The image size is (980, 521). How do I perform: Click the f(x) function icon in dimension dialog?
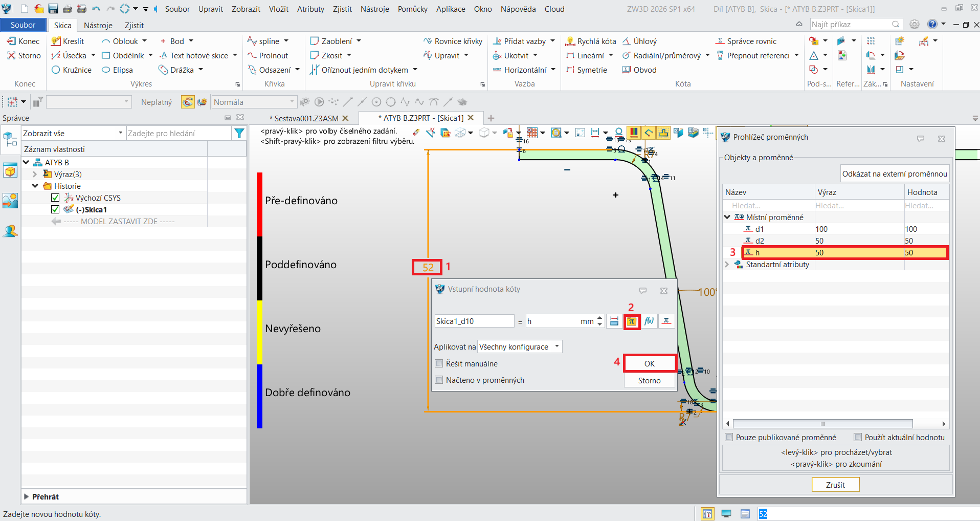pyautogui.click(x=649, y=321)
